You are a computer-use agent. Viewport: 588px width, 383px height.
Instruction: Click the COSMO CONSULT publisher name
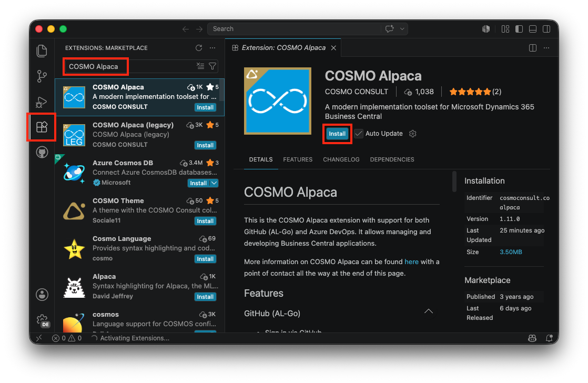356,92
